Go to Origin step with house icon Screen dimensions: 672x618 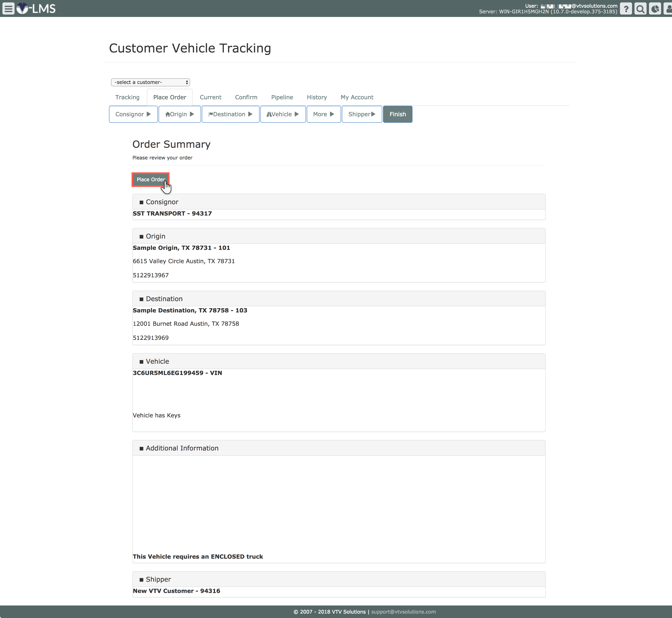[180, 114]
